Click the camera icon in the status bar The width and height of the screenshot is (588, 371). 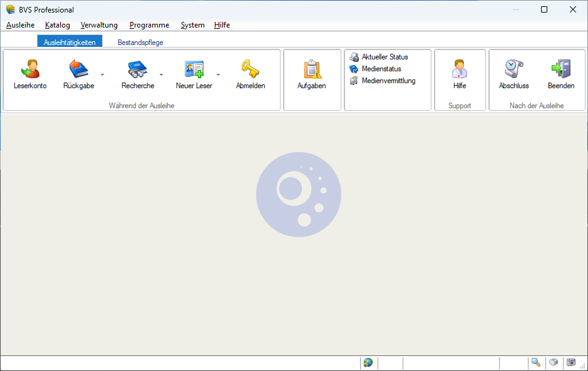pyautogui.click(x=570, y=363)
